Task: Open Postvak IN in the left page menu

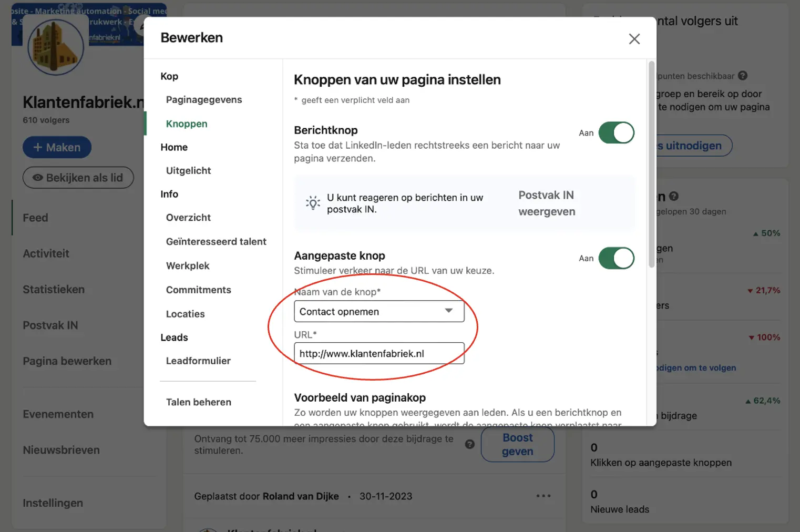Action: coord(50,325)
